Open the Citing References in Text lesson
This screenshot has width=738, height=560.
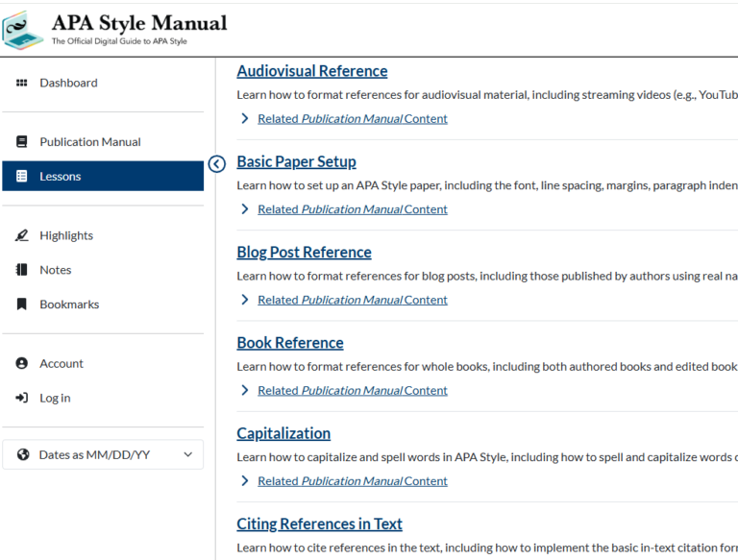(319, 524)
